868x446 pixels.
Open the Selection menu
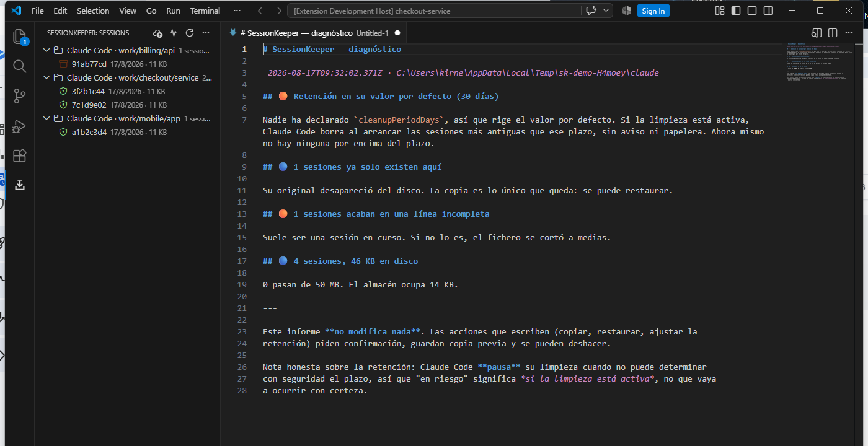click(x=93, y=11)
